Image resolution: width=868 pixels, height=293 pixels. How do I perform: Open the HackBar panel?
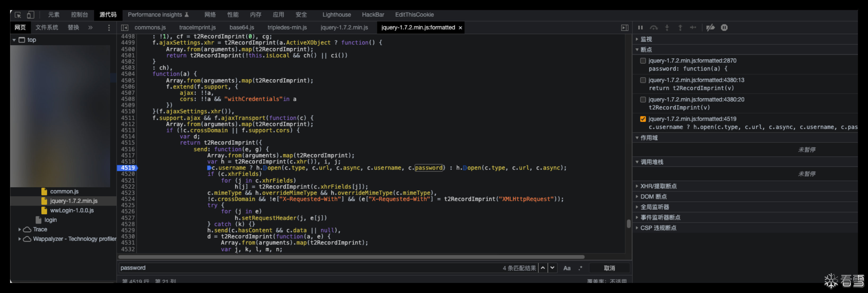(x=373, y=15)
